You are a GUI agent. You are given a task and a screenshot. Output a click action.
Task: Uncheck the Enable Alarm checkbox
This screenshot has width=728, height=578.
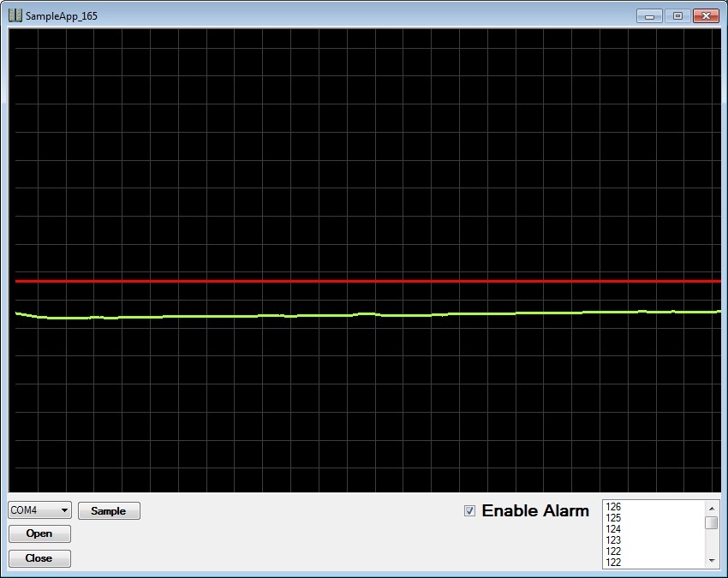[x=469, y=511]
